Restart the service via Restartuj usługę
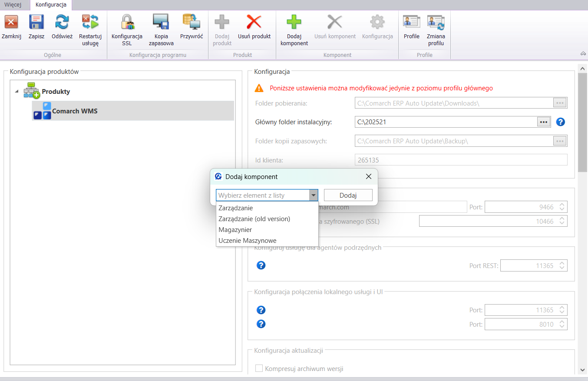The height and width of the screenshot is (381, 588). point(90,22)
